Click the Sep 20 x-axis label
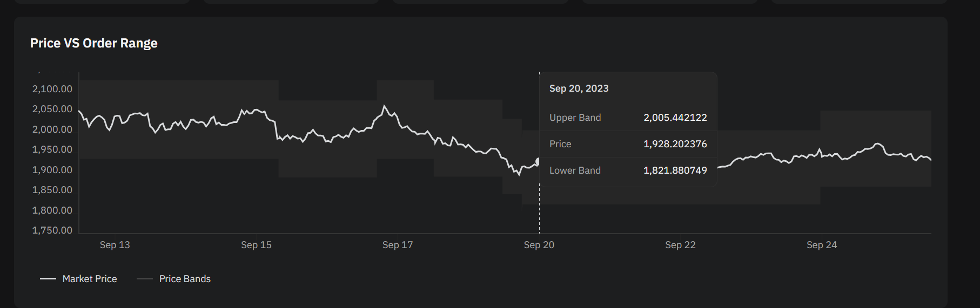 (x=539, y=245)
